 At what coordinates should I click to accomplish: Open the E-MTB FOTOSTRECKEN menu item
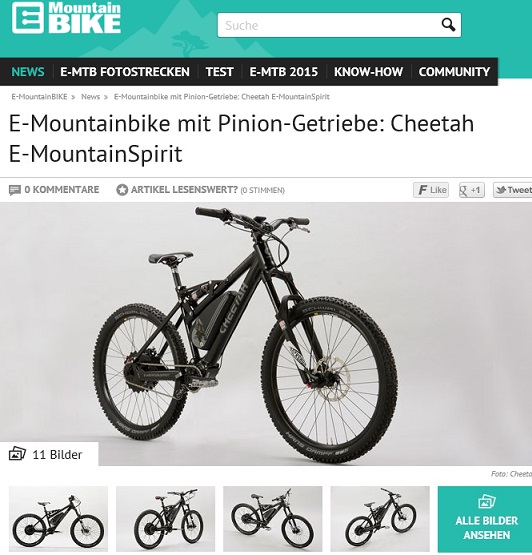click(125, 72)
